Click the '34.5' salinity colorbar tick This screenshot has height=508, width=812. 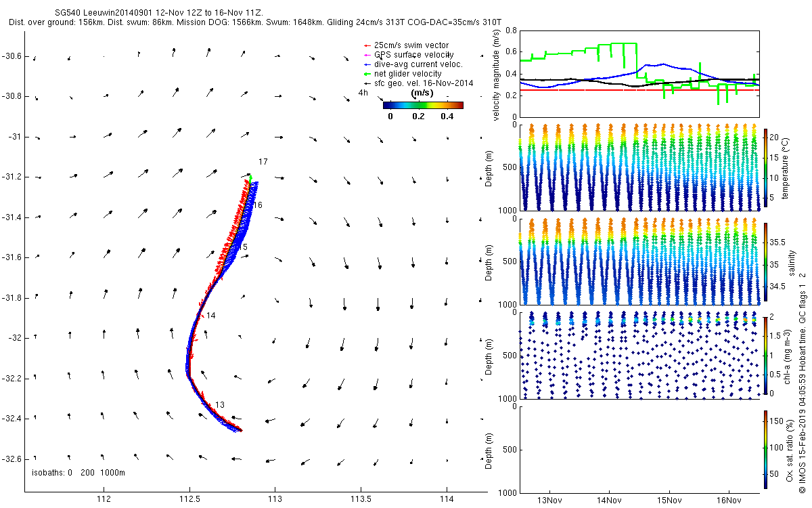click(x=777, y=287)
